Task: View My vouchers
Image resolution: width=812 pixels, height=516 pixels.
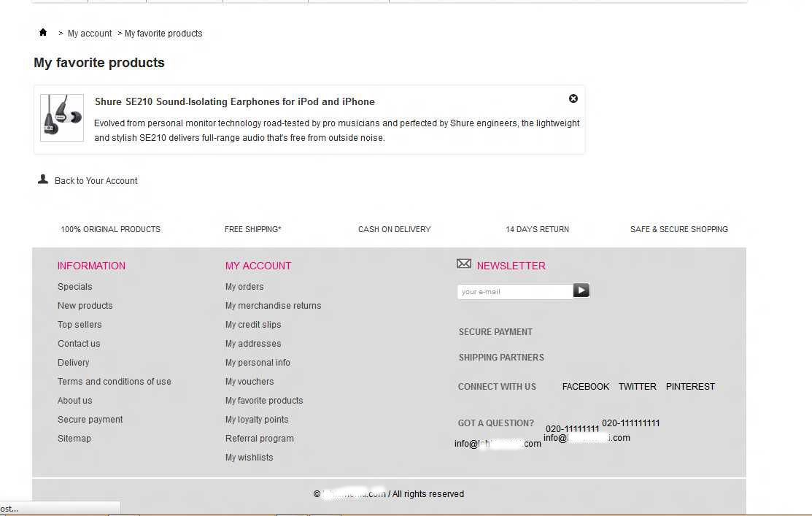Action: click(x=250, y=382)
